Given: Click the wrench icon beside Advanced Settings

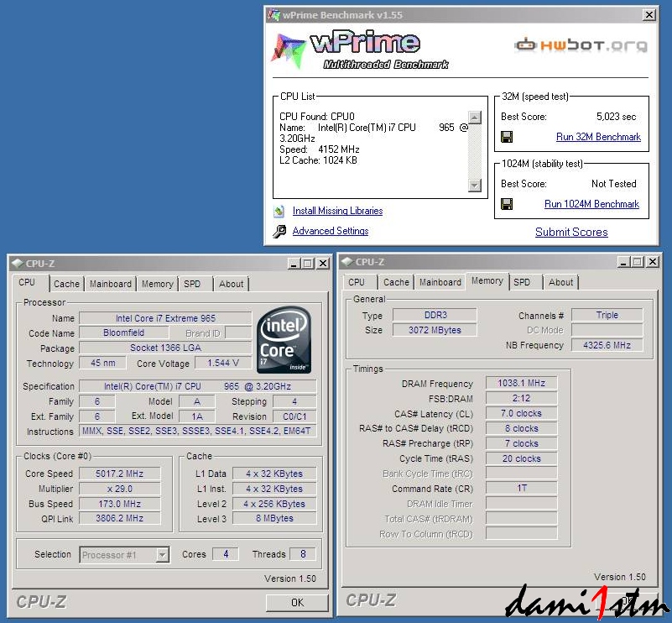Looking at the screenshot, I should click(x=279, y=231).
